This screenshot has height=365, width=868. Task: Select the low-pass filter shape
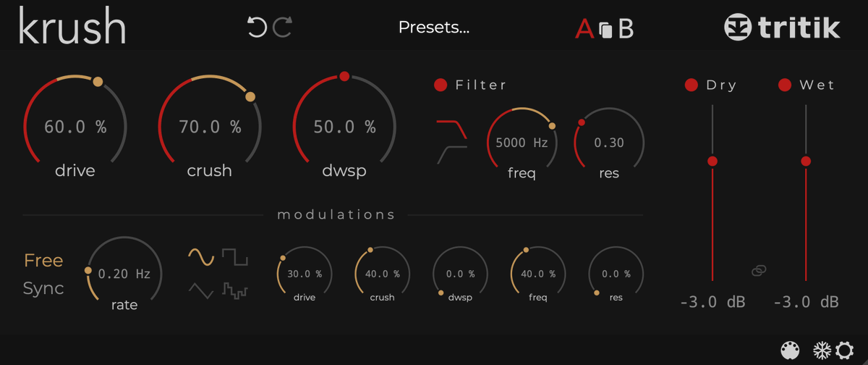pos(451,129)
